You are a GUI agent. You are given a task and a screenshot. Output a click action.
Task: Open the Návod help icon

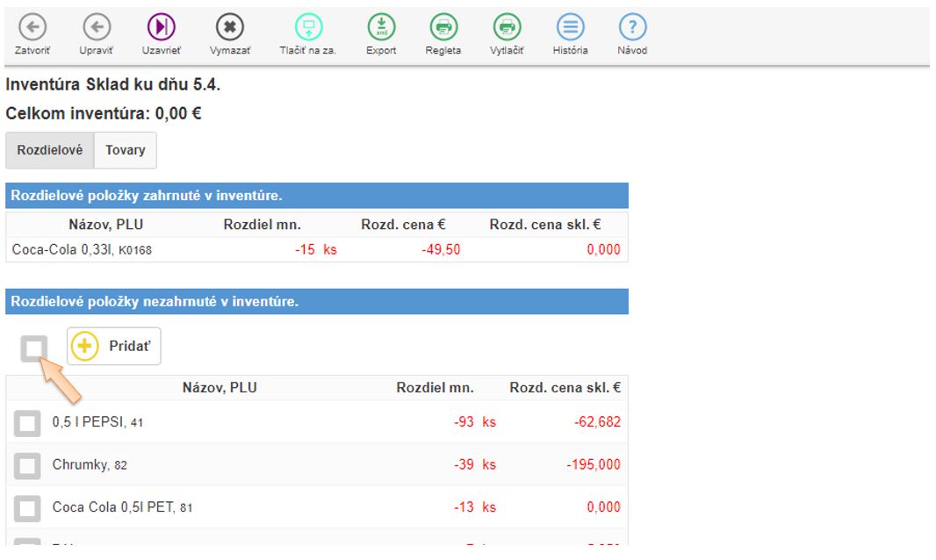click(632, 27)
